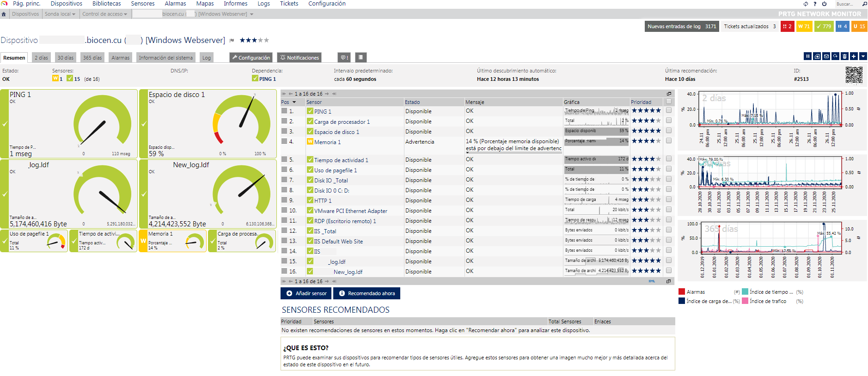Click the warning status icon of Memoria 1
Viewport: 868px width, 376px height.
point(310,141)
